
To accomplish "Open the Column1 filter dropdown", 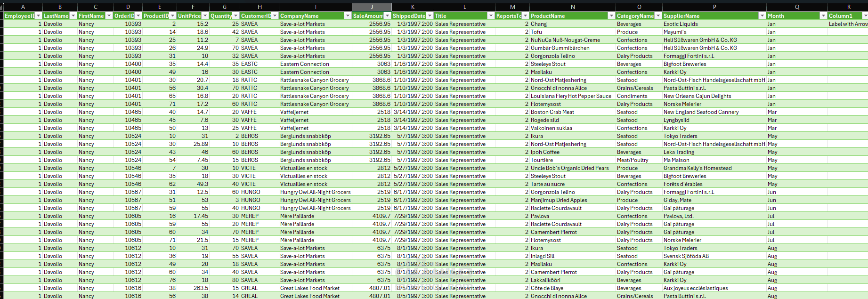I will point(865,16).
